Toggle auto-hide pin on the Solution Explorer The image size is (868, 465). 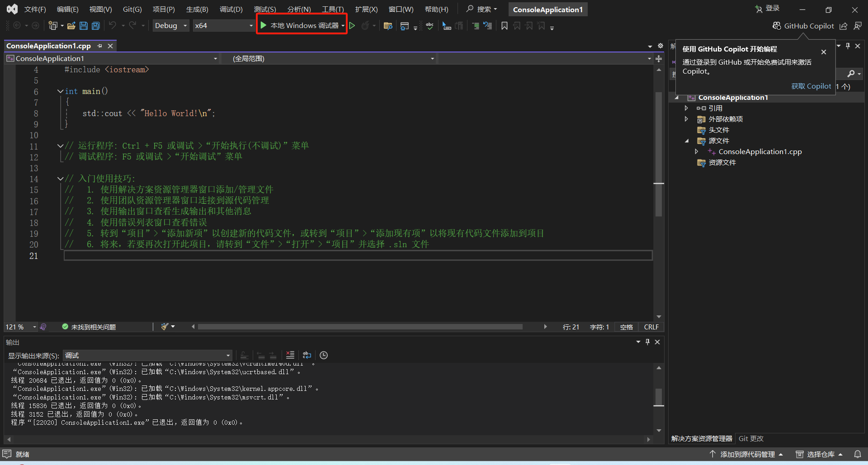click(848, 46)
